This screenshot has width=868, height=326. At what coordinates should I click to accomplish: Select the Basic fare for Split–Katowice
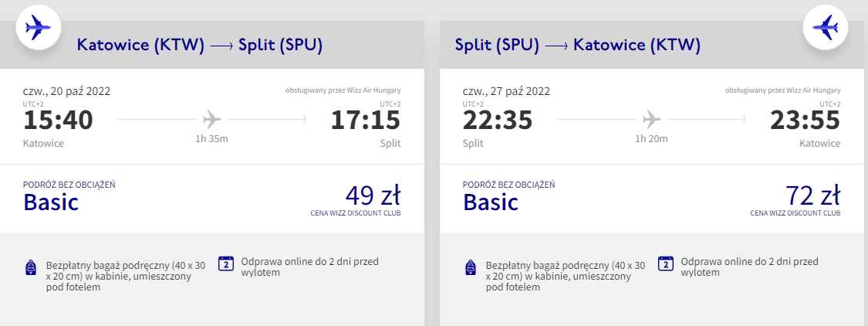tap(491, 202)
